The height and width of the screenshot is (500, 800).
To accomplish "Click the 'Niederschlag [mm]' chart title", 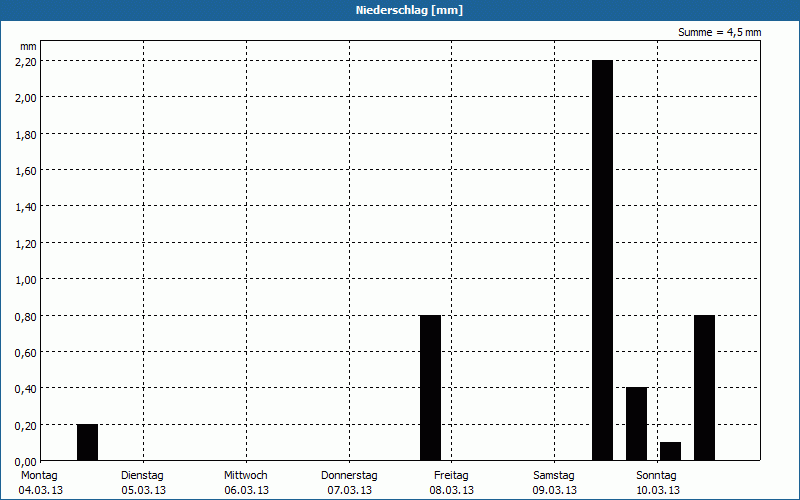I will 409,10.
